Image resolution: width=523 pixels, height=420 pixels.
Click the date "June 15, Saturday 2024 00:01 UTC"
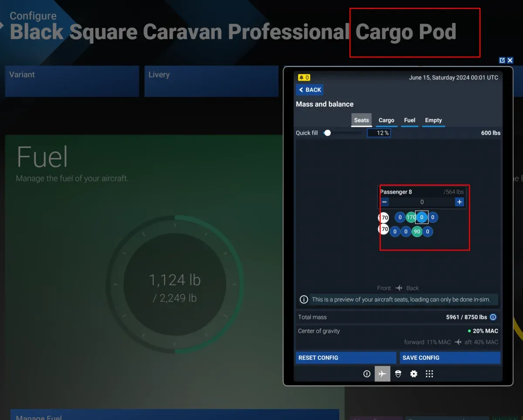tap(454, 78)
